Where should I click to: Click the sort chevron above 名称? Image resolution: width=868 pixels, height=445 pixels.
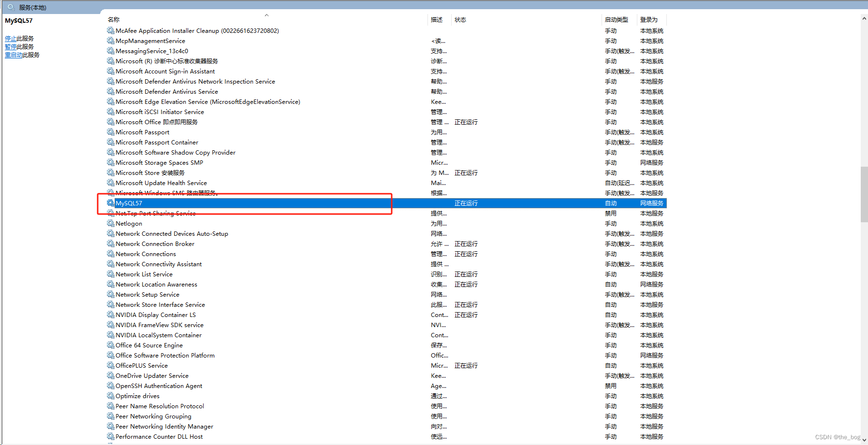(266, 15)
